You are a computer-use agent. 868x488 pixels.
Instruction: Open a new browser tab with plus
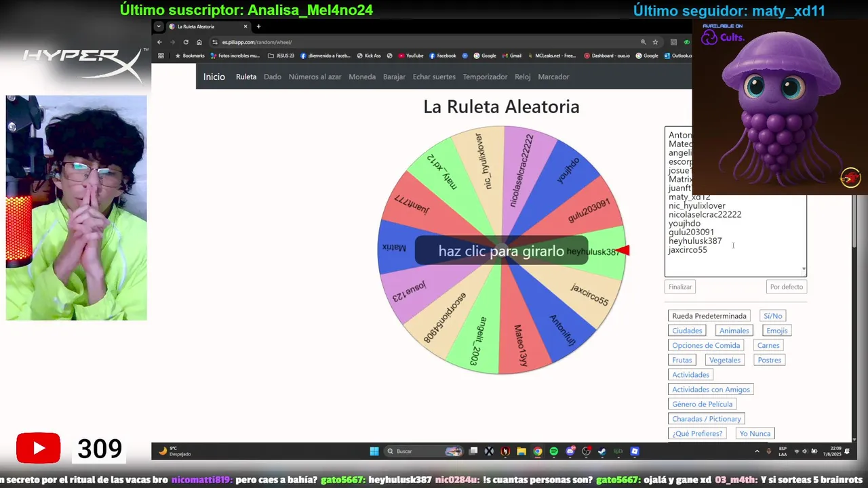click(x=258, y=26)
